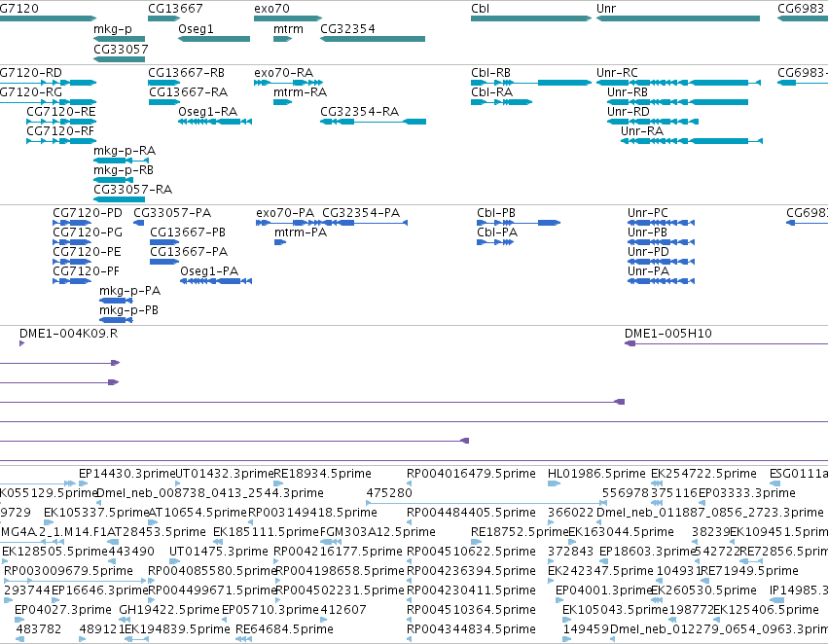The image size is (828, 644).
Task: Select protein label CG32354-PA
Action: (x=361, y=213)
